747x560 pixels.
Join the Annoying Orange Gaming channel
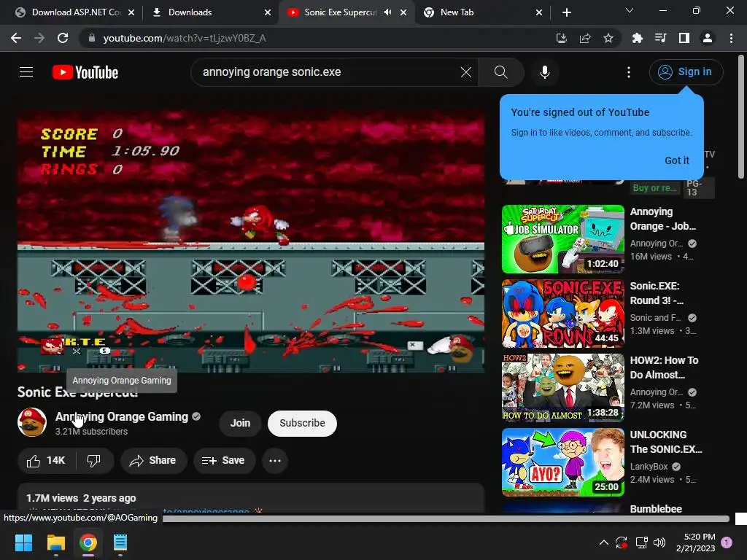[240, 423]
